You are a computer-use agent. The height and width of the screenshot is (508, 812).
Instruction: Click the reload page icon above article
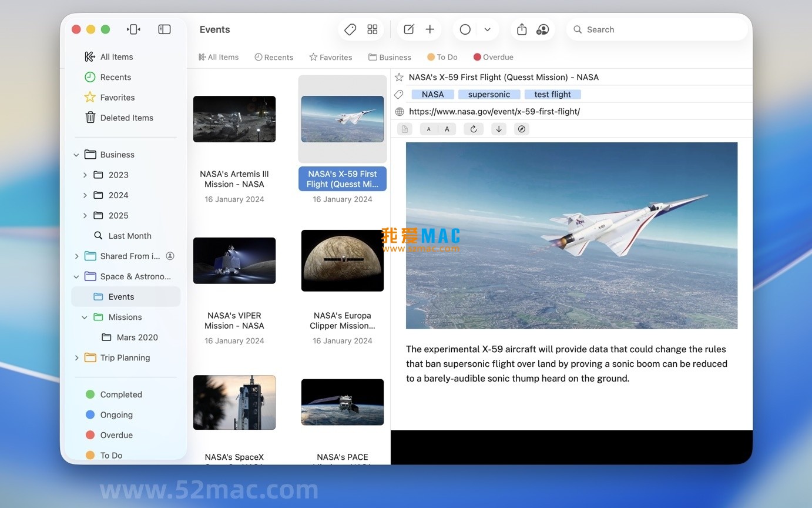[474, 129]
